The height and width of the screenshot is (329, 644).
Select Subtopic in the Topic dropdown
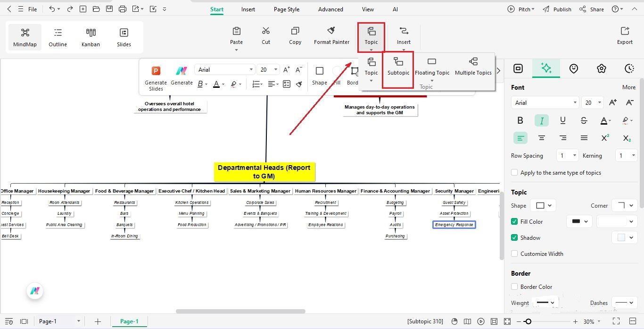pyautogui.click(x=398, y=67)
